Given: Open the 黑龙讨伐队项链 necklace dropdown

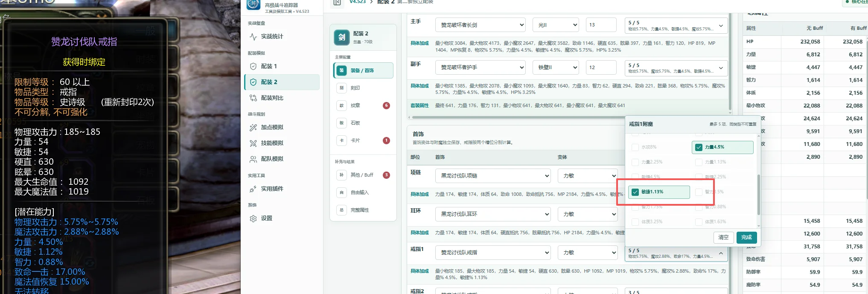Looking at the screenshot, I should coord(493,176).
